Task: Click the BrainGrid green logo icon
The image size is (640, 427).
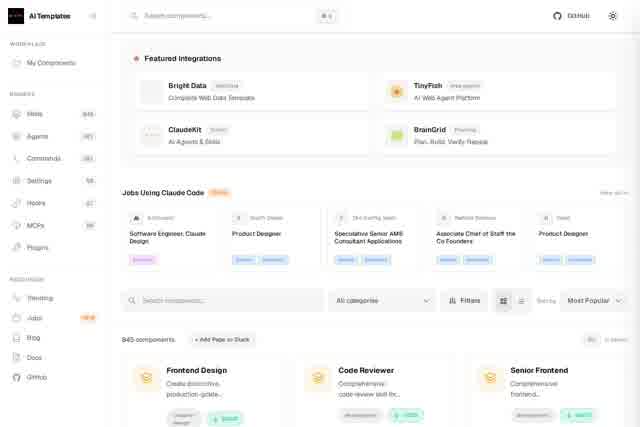Action: click(396, 136)
